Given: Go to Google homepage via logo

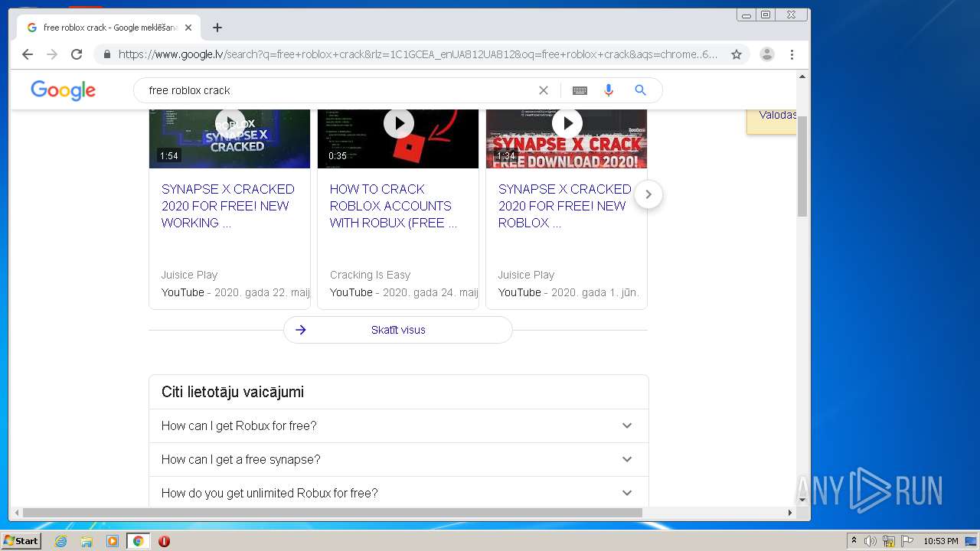Looking at the screenshot, I should click(x=64, y=90).
